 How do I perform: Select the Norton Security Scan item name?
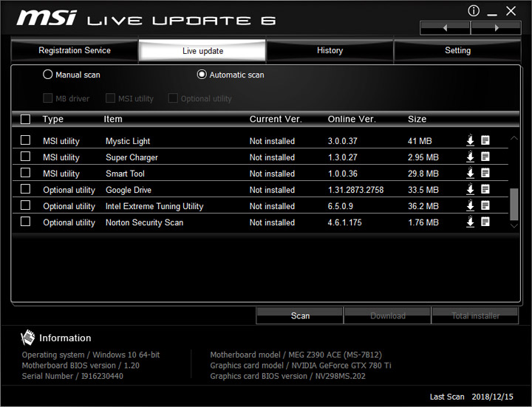(x=144, y=222)
